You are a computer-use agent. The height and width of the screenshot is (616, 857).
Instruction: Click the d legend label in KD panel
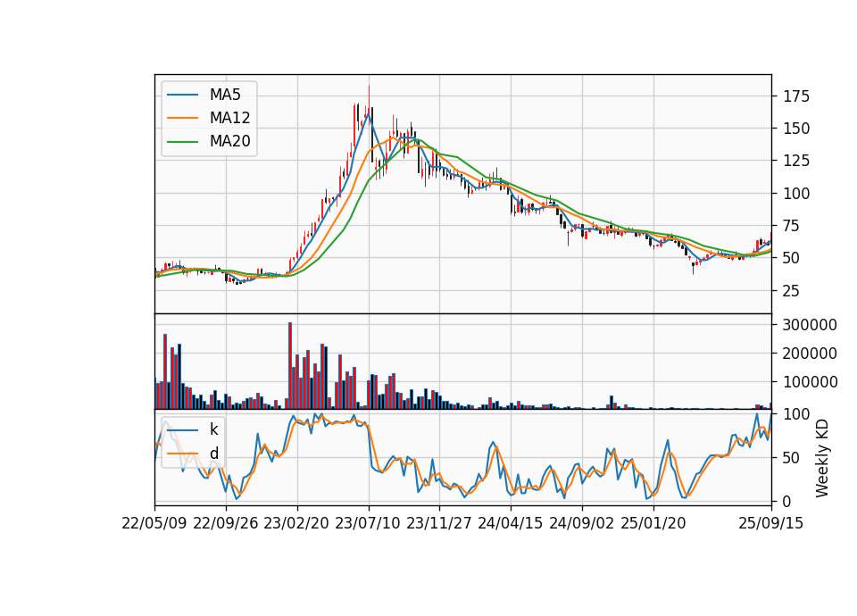(213, 454)
